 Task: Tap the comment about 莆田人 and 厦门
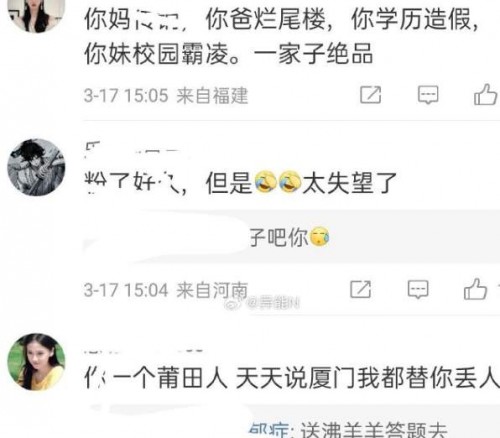[292, 378]
